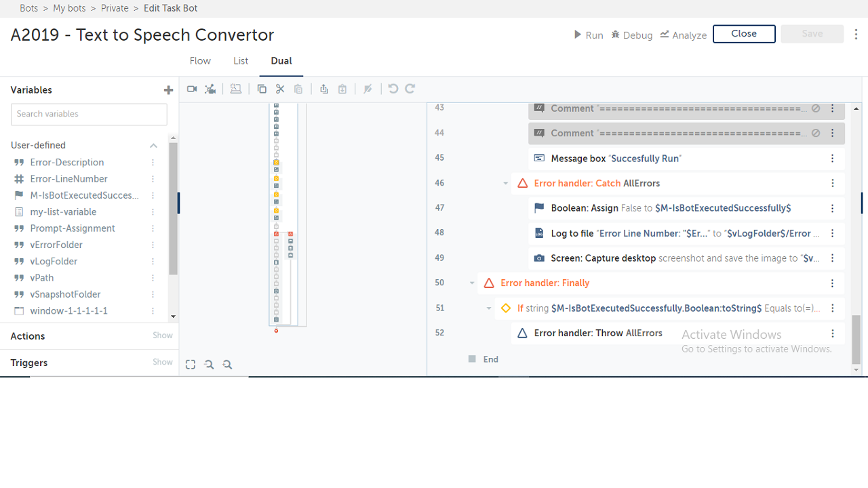868x488 pixels.
Task: Collapse the Error handler: Finally block
Action: 472,283
